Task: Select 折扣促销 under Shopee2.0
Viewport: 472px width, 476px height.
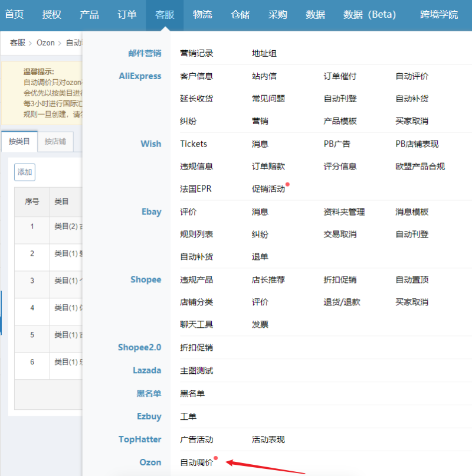Action: 196,348
